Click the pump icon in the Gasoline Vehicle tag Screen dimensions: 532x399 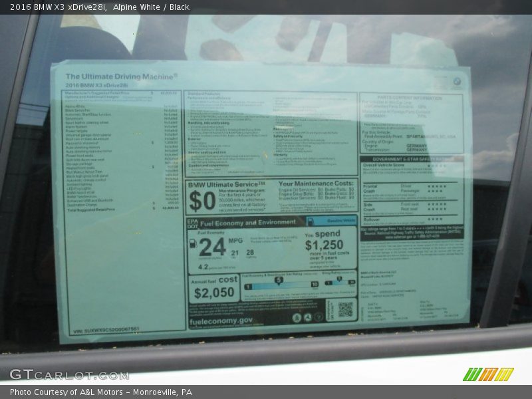(310, 221)
